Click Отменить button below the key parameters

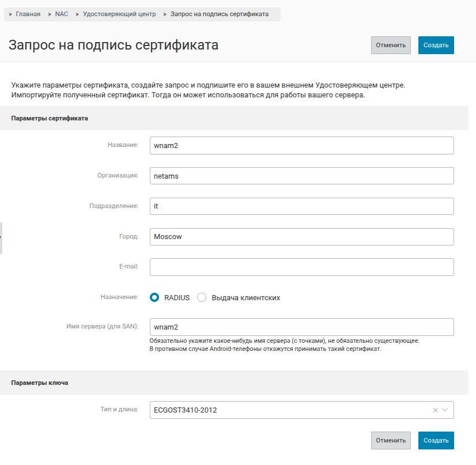(391, 440)
